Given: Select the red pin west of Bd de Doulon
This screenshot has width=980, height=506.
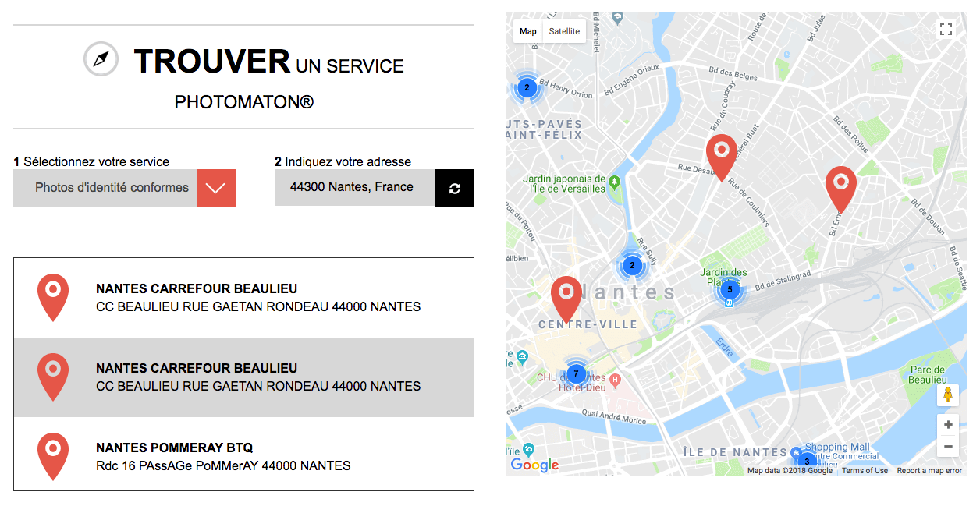Looking at the screenshot, I should tap(841, 190).
